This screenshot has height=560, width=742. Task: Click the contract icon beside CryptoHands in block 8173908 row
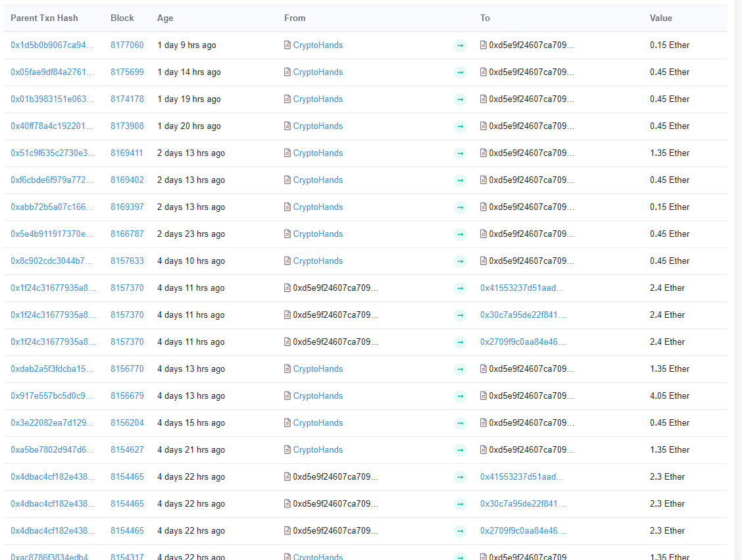[x=287, y=126]
